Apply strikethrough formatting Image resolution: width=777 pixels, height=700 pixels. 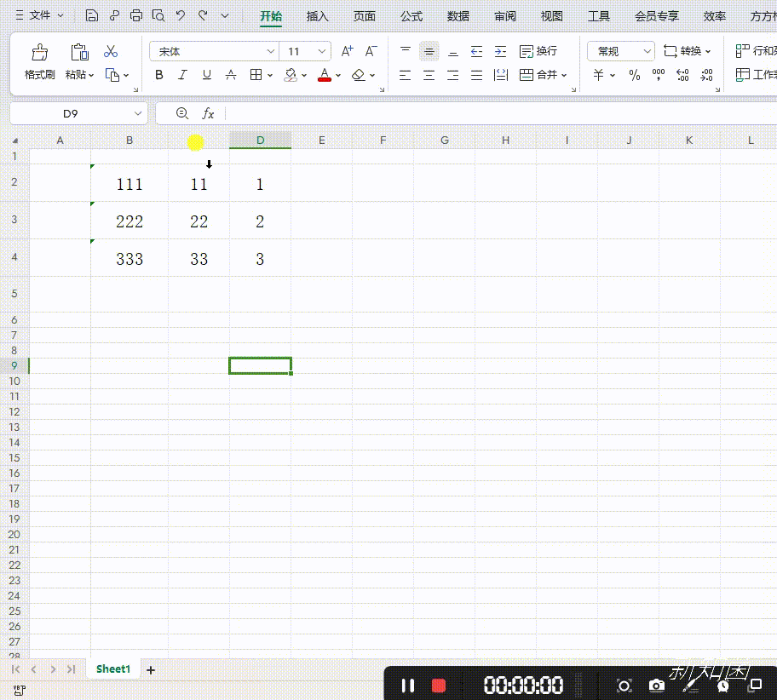coord(231,75)
